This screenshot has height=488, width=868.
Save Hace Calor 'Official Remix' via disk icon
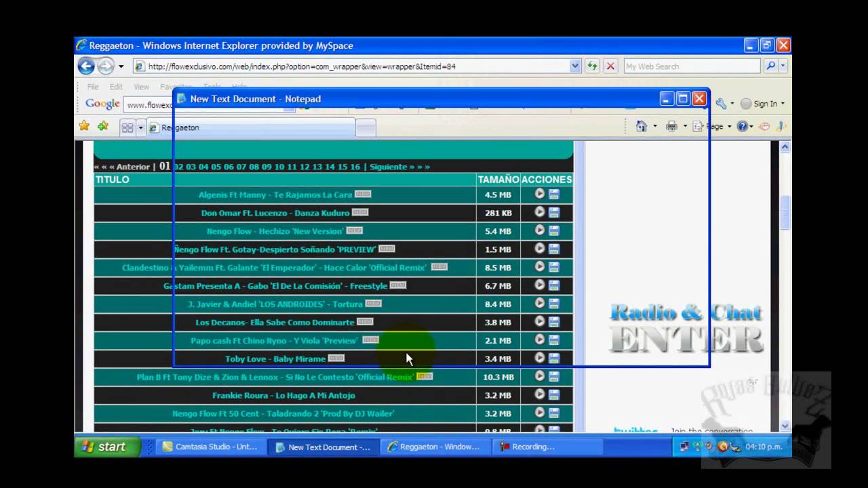tap(554, 268)
